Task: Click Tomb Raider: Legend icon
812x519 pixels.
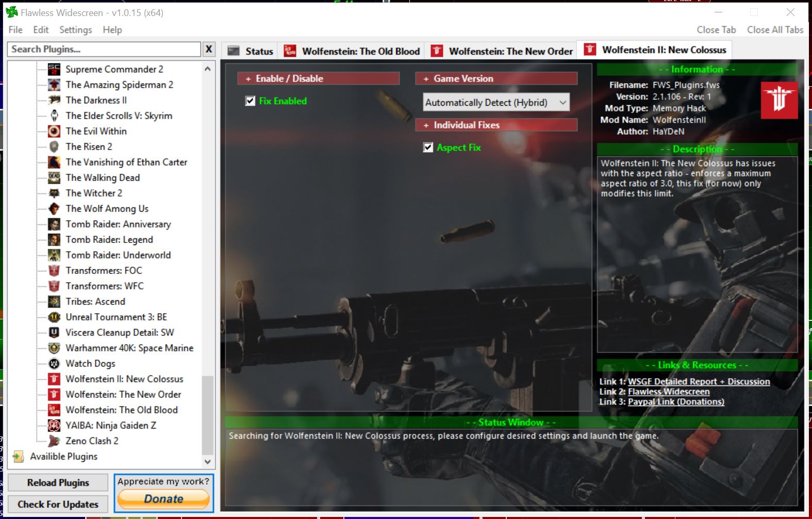Action: coord(54,239)
